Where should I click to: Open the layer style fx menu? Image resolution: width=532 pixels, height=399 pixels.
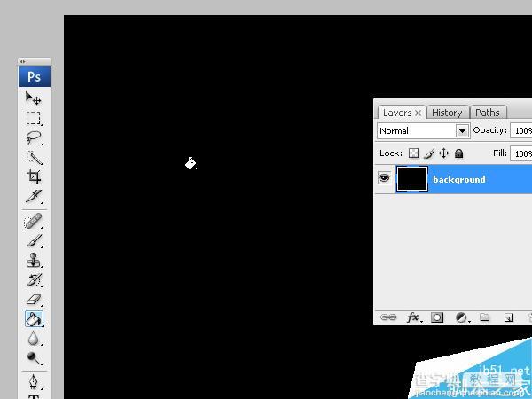click(x=414, y=317)
